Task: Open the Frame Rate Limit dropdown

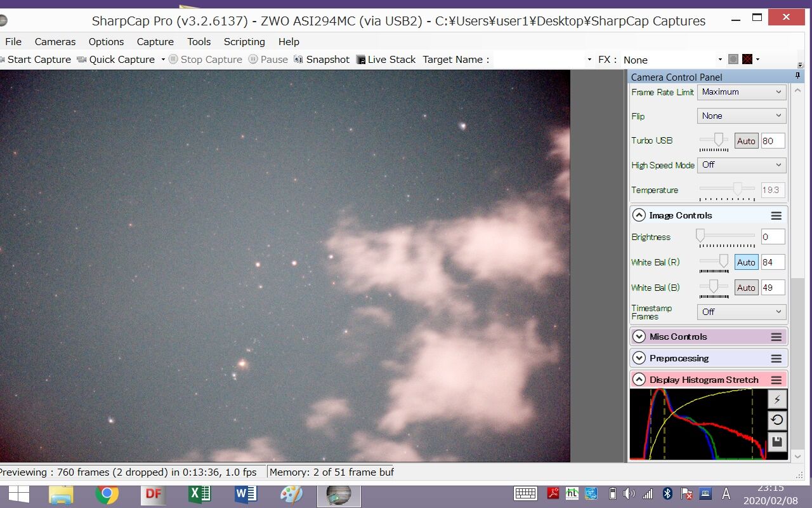Action: (742, 92)
